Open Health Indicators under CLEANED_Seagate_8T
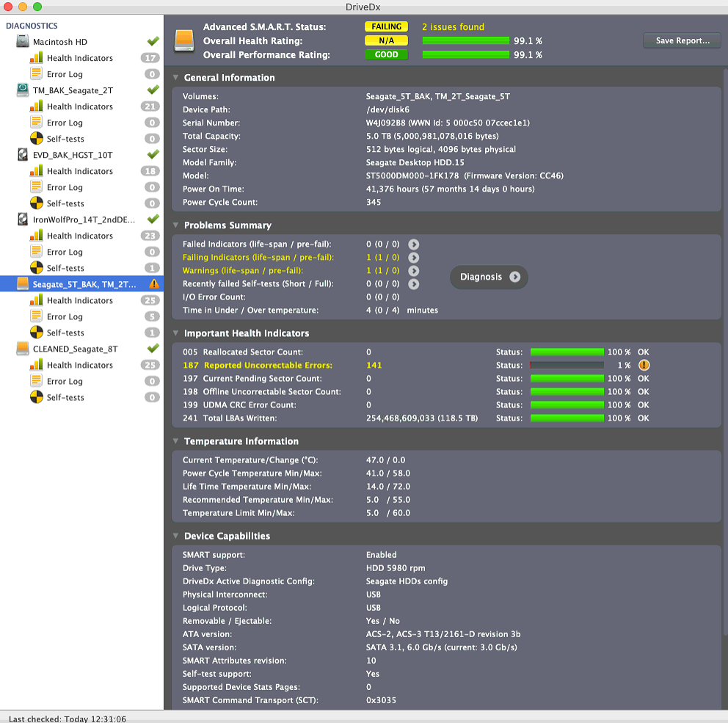 click(x=80, y=365)
